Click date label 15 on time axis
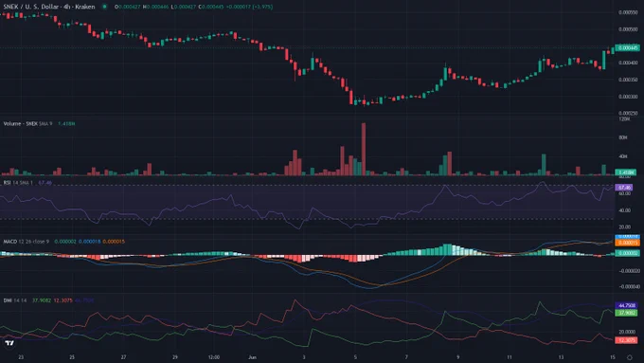The height and width of the screenshot is (363, 644). (x=613, y=357)
